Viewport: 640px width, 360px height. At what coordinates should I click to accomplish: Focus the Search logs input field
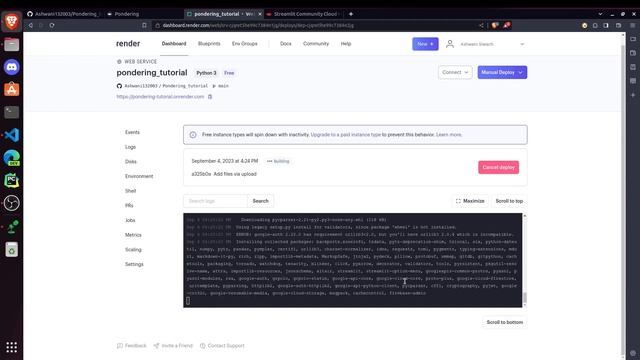tap(216, 201)
